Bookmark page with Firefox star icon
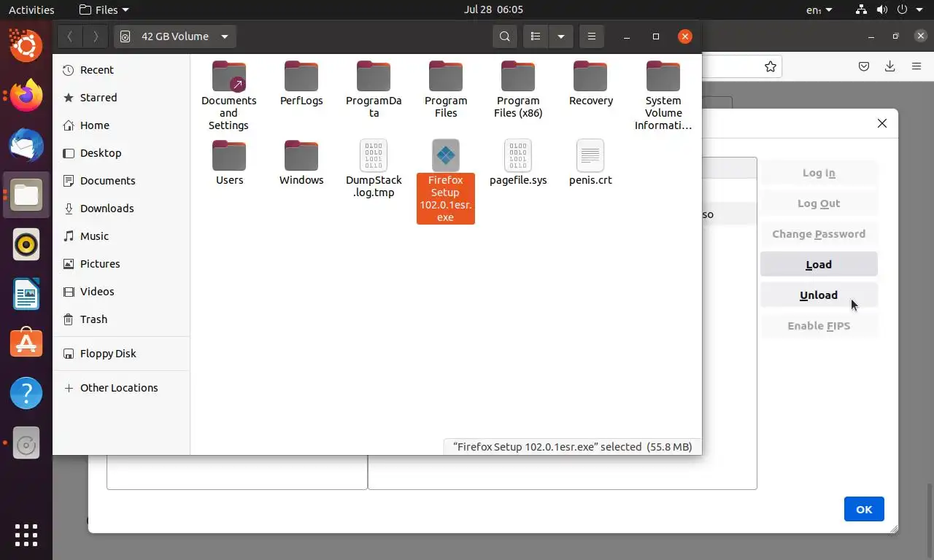Screen dimensions: 934x560 pyautogui.click(x=770, y=66)
